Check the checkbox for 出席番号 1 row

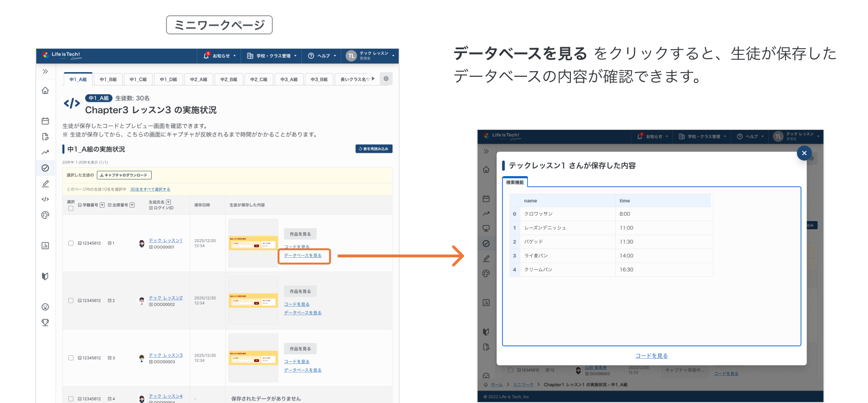pyautogui.click(x=71, y=243)
